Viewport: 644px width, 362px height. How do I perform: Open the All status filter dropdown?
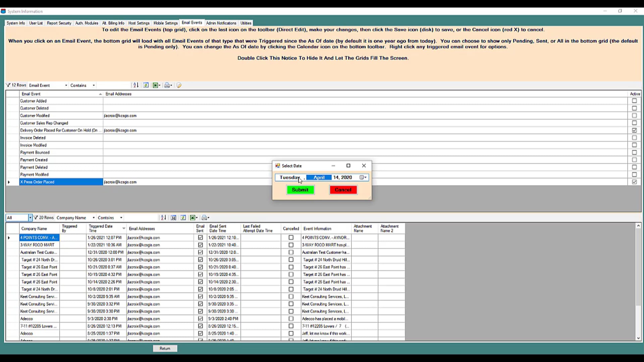coord(30,218)
